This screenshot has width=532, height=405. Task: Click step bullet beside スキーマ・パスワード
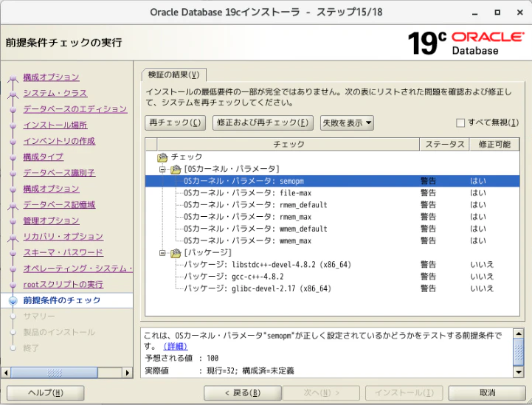click(13, 253)
